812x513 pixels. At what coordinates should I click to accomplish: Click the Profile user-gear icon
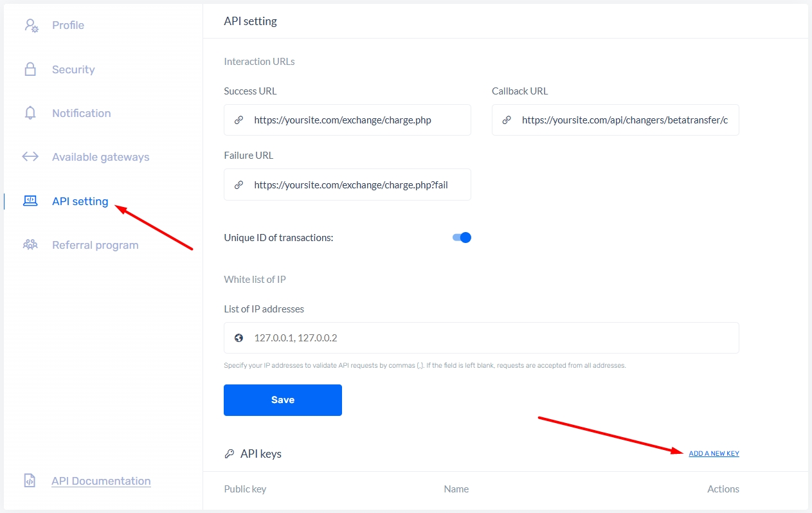[30, 26]
